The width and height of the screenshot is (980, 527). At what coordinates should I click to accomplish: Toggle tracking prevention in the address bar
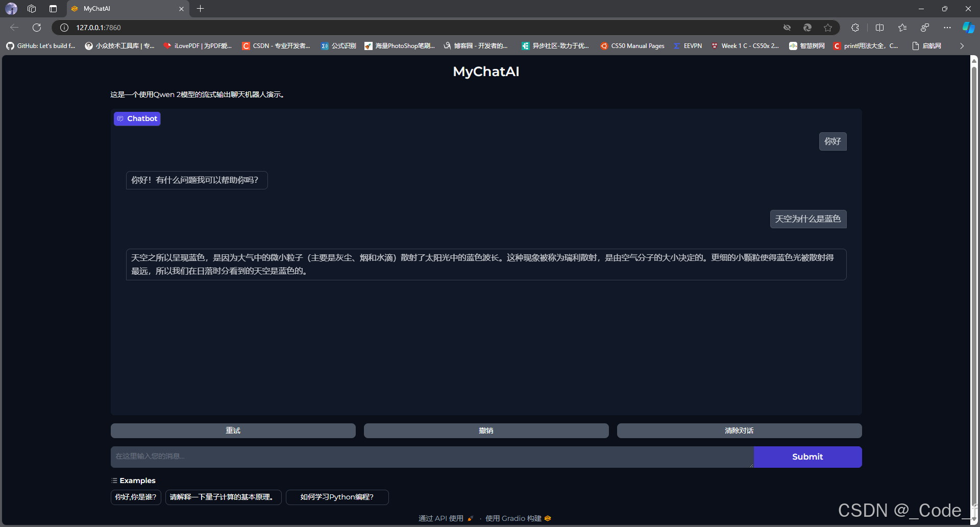click(x=787, y=28)
